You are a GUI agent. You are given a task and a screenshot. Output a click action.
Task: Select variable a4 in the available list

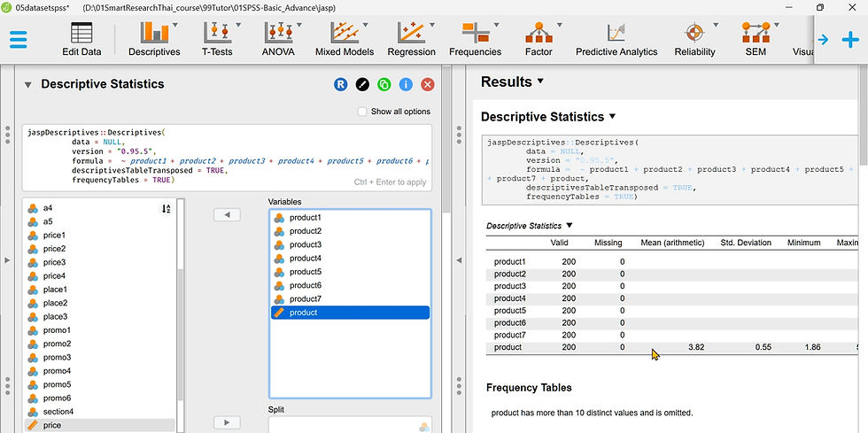(x=99, y=208)
